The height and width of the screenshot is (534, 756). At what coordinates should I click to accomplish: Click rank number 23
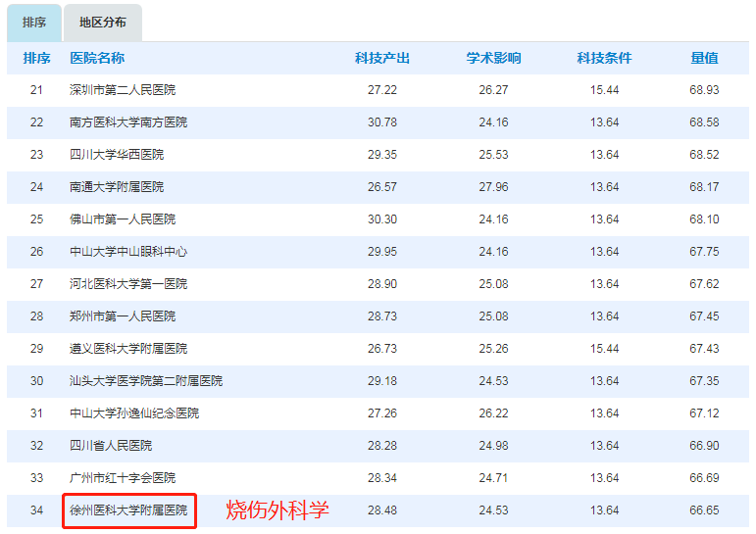[36, 155]
